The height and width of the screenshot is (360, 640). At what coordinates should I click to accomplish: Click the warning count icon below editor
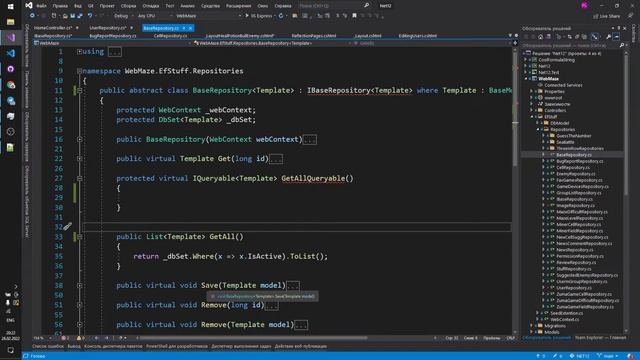point(80,338)
